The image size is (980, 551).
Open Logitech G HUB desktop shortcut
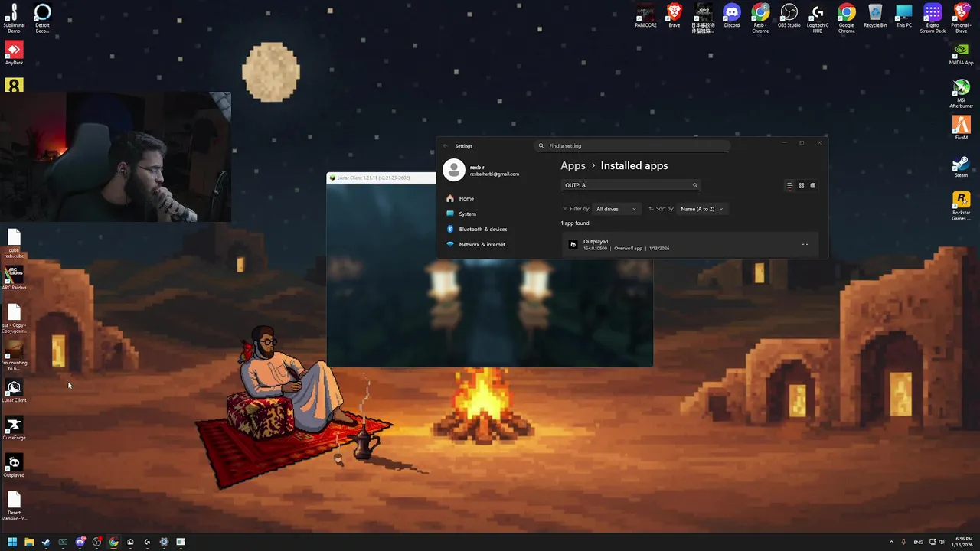click(818, 17)
